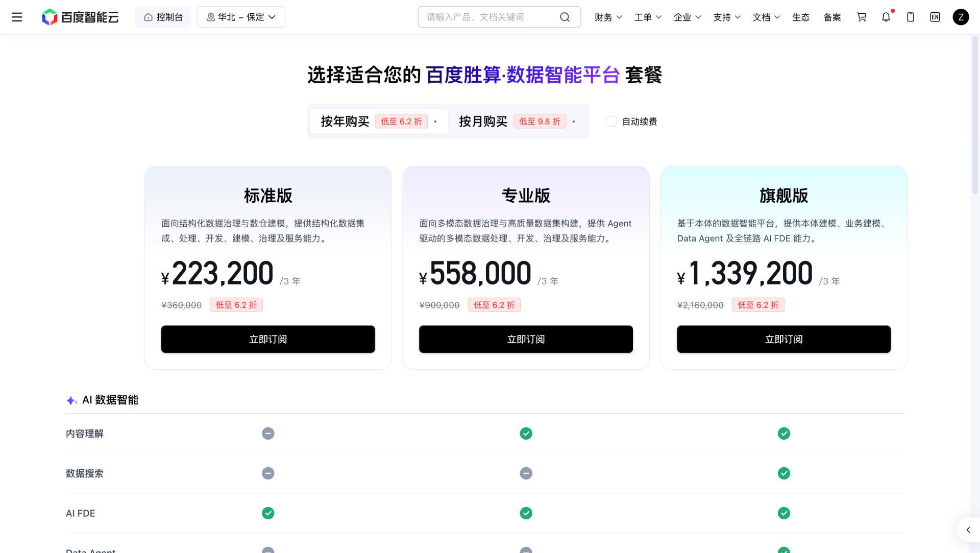Click the side panel collapse arrow
980x553 pixels.
pyautogui.click(x=968, y=530)
